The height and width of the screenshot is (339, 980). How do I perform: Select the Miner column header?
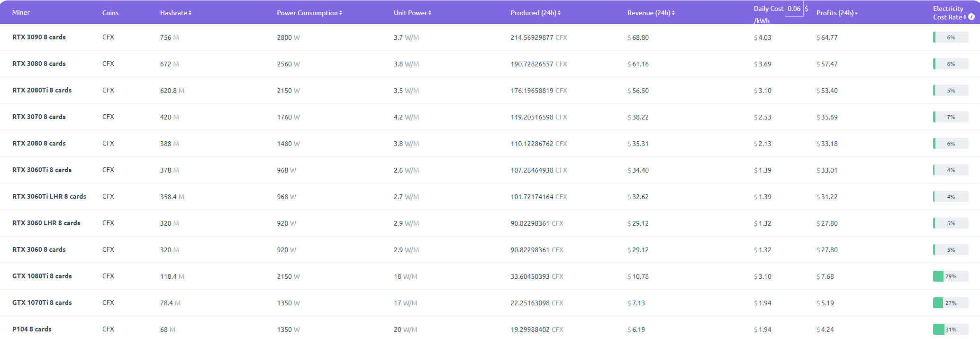click(x=21, y=13)
